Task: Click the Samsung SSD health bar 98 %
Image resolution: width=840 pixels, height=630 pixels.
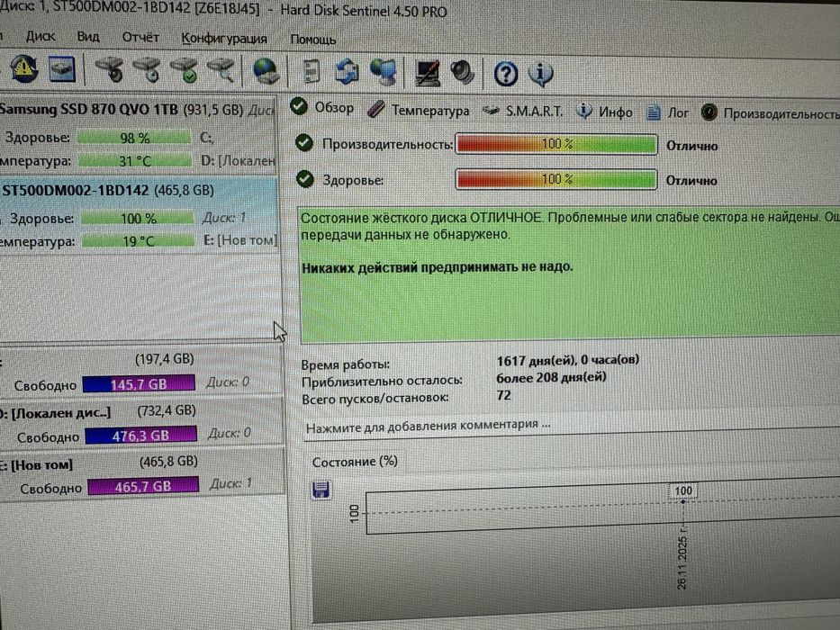Action: (x=134, y=139)
